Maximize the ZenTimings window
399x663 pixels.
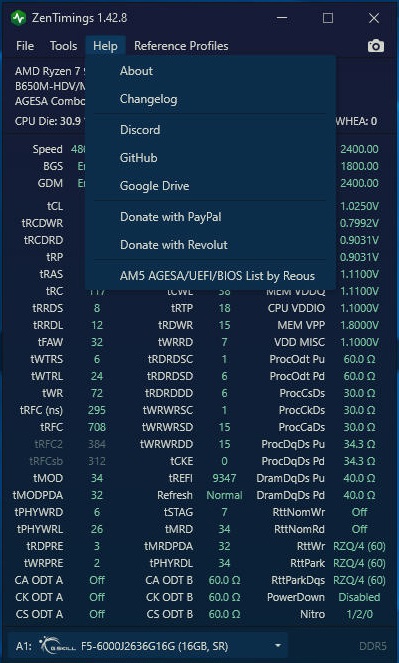(328, 18)
